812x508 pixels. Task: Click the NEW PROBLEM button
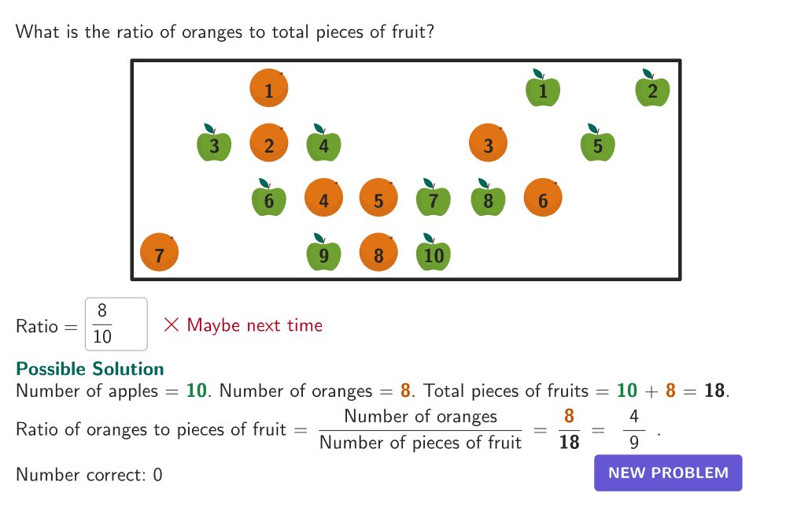click(668, 473)
